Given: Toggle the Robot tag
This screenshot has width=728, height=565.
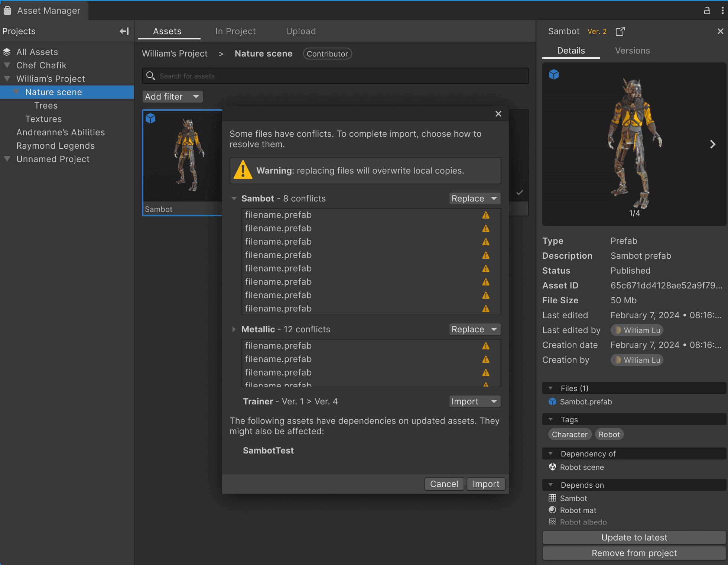Looking at the screenshot, I should [609, 434].
